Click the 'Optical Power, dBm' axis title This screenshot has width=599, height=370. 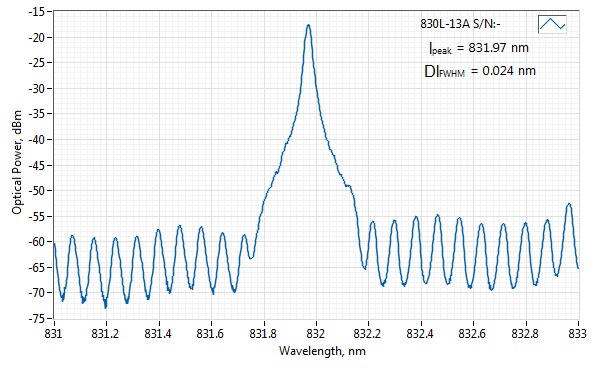tap(16, 162)
